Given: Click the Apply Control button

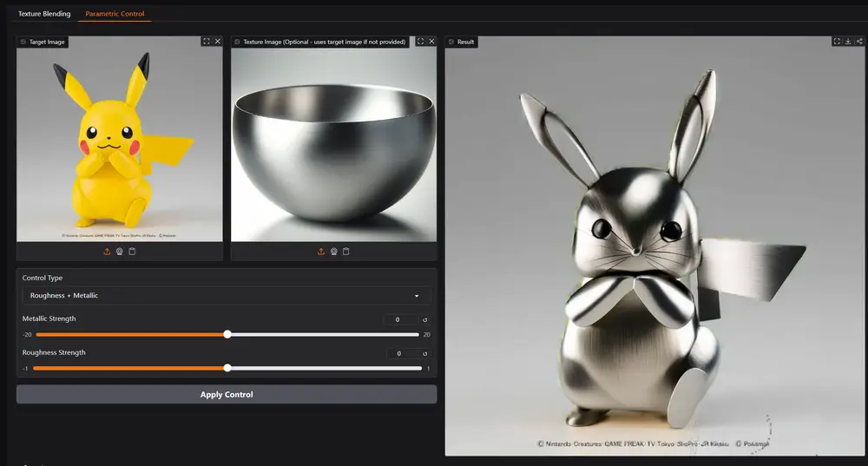Looking at the screenshot, I should pos(227,395).
